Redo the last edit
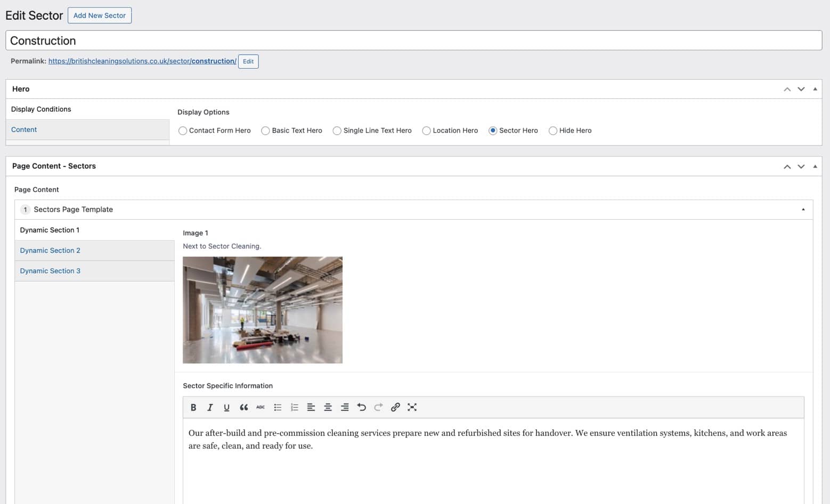This screenshot has width=830, height=504. click(x=378, y=407)
